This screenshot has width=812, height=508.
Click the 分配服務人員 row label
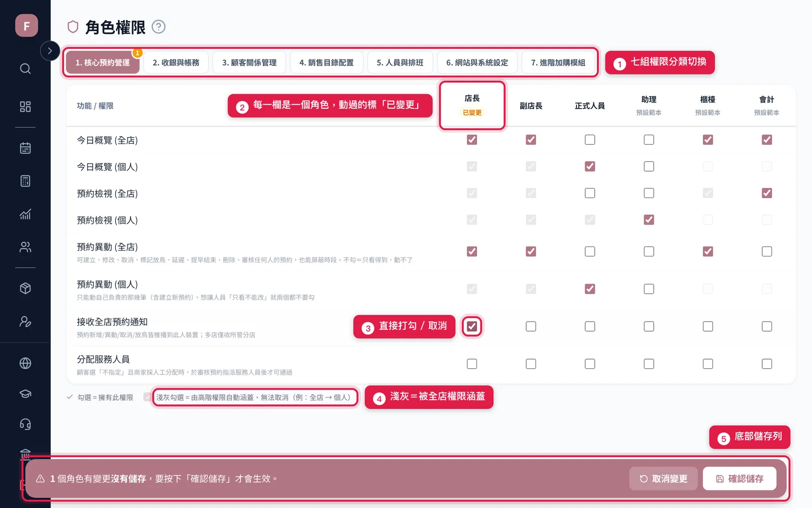pos(103,359)
